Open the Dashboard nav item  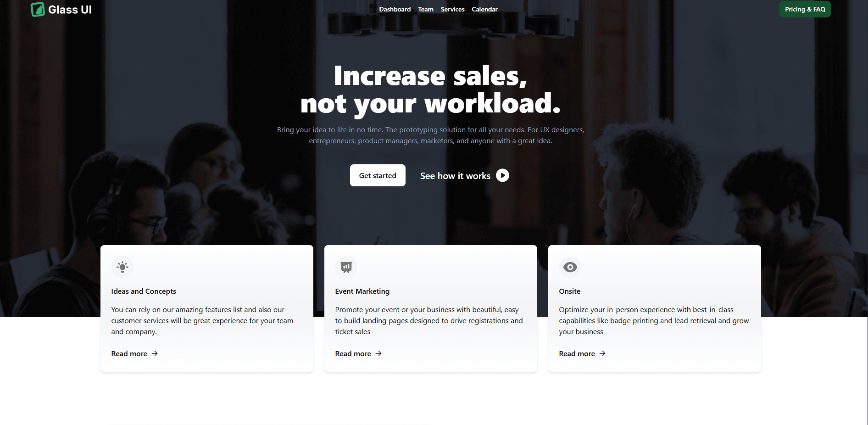tap(395, 9)
